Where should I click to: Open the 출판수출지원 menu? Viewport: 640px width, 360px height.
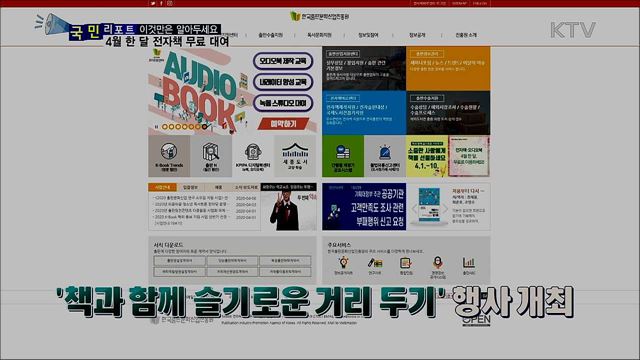[270, 35]
